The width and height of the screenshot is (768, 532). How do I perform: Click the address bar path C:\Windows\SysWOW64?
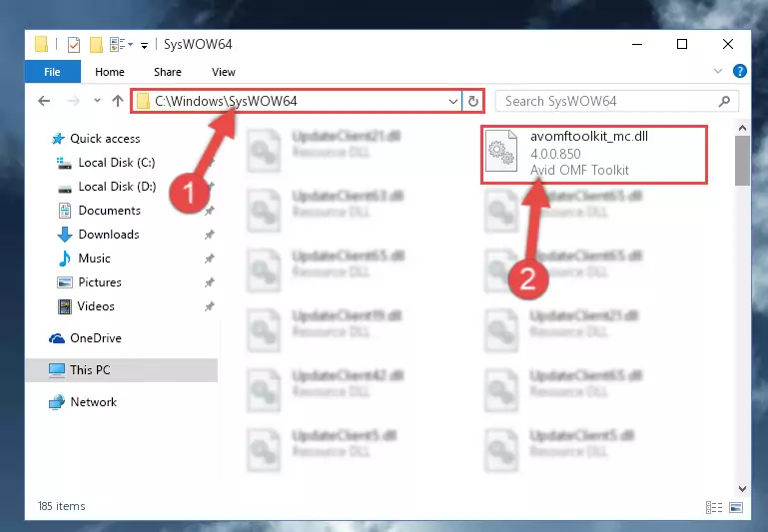point(226,101)
